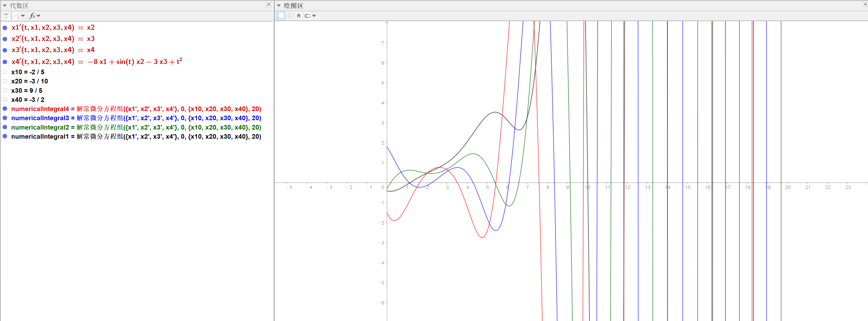Hide x1' equation via its visibility bullet
The image size is (868, 321).
pyautogui.click(x=5, y=28)
